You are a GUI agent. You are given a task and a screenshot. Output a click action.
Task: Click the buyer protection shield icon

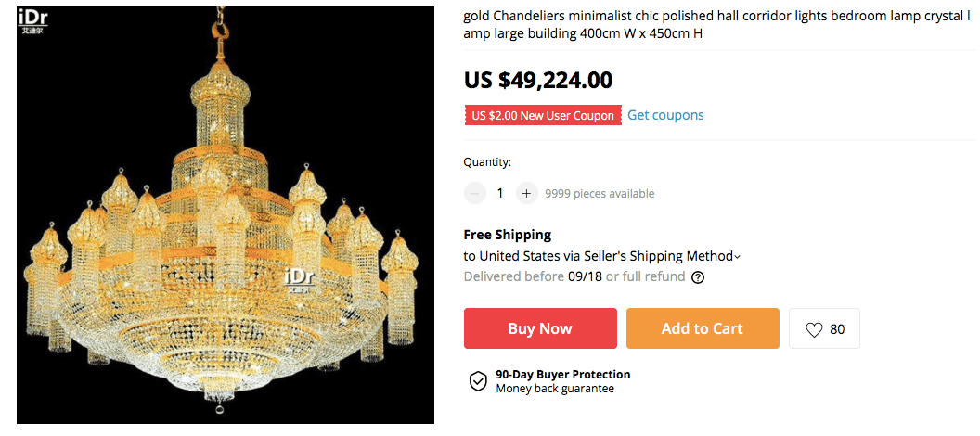click(478, 381)
